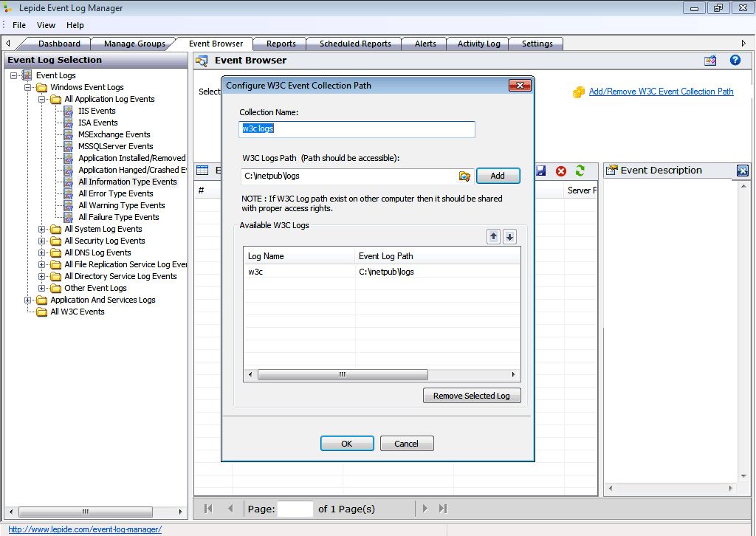Collapse the Event Logs root node
756x536 pixels.
click(14, 76)
